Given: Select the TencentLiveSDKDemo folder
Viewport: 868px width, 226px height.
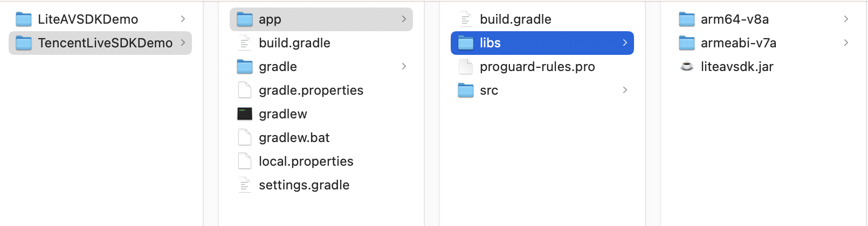Looking at the screenshot, I should (105, 43).
